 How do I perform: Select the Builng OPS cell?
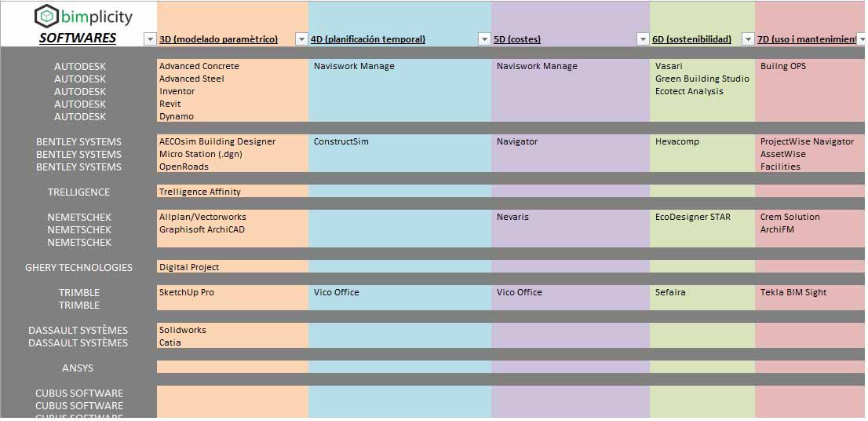783,66
